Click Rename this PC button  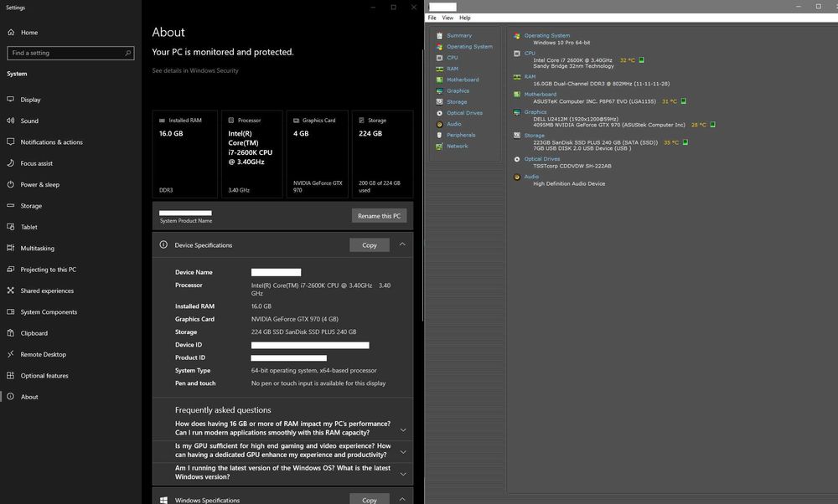(379, 216)
